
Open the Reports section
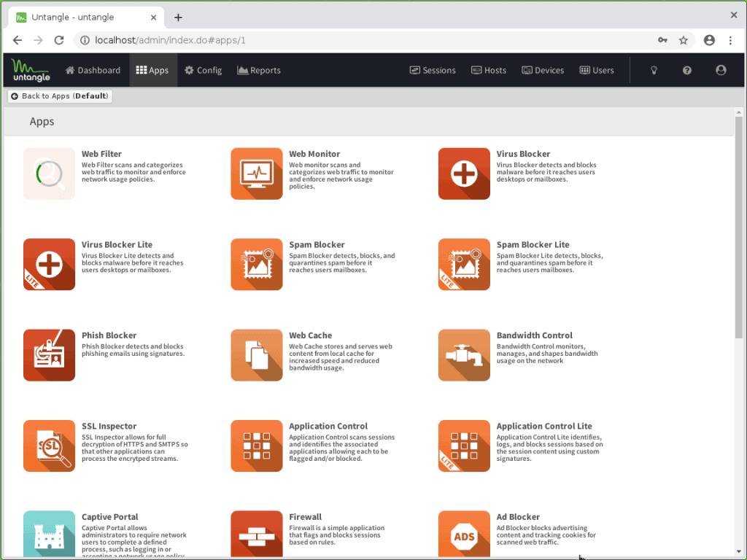[x=259, y=70]
